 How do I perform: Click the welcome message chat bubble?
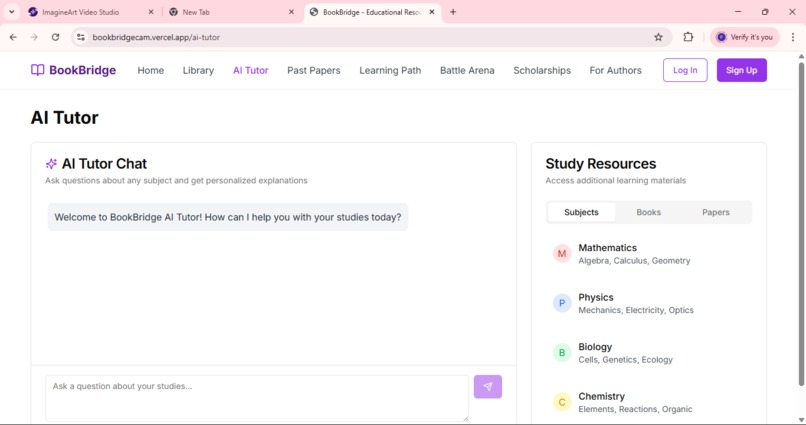click(x=228, y=217)
